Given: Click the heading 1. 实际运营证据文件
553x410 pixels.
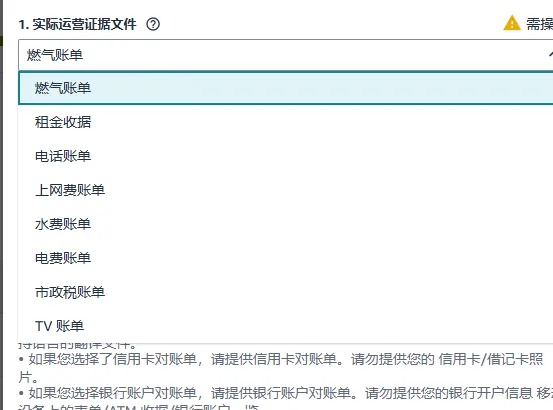Looking at the screenshot, I should 78,24.
